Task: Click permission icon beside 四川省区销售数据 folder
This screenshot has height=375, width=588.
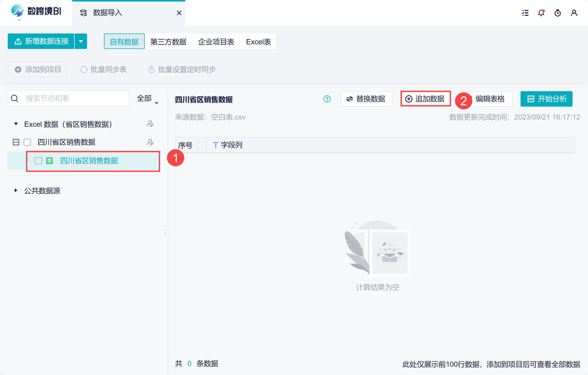Action: coord(150,142)
